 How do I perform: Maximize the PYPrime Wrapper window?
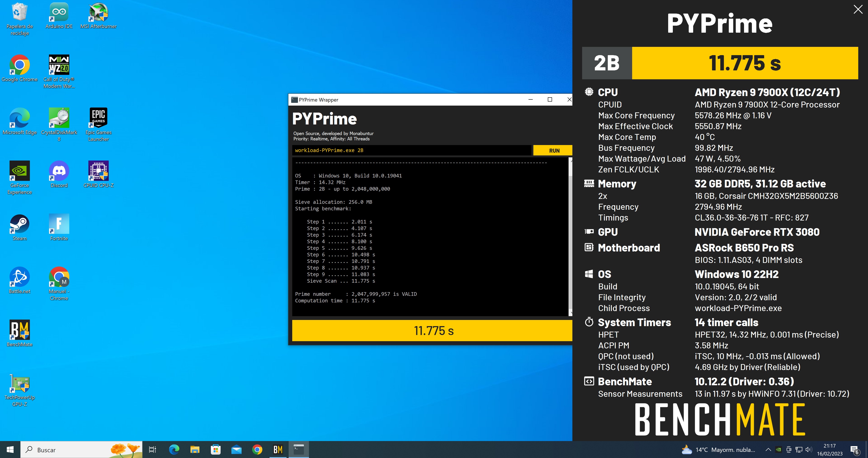(x=549, y=99)
